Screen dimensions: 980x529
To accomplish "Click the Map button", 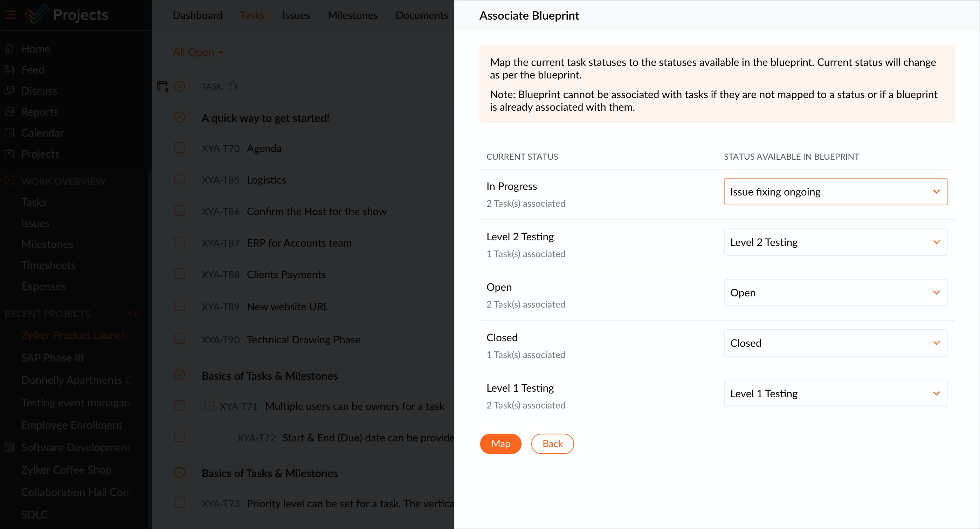I will tap(500, 444).
